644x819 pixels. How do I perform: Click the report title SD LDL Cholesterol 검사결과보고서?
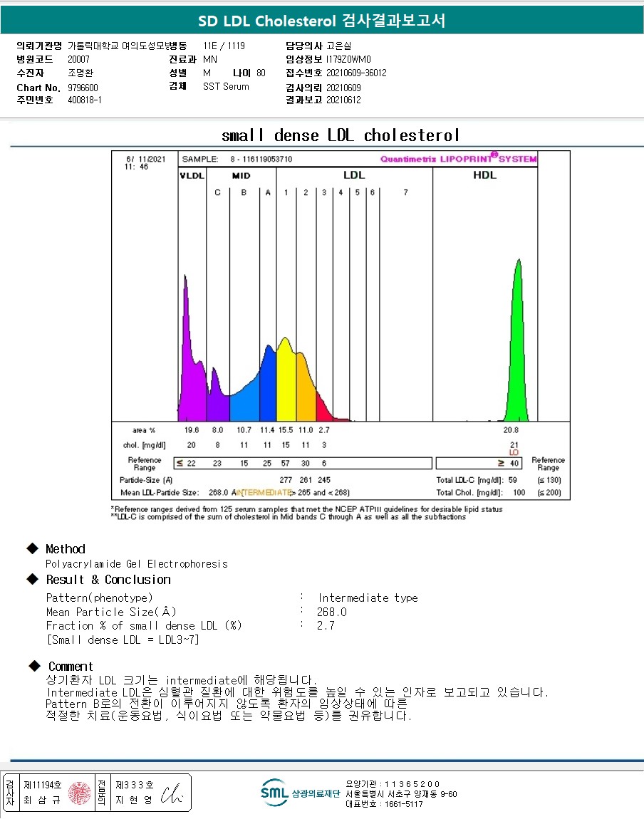(322, 21)
